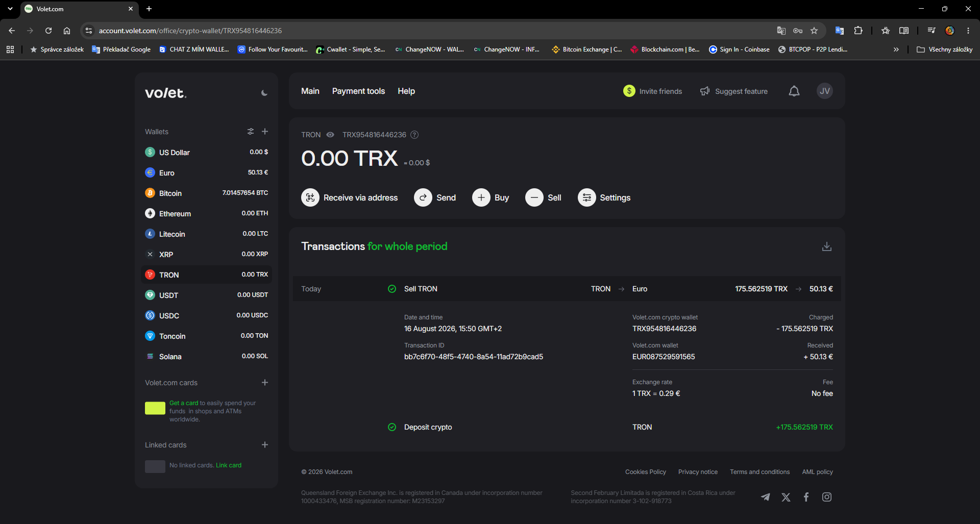Change period via 'for whole period'
Viewport: 980px width, 524px height.
(407, 246)
